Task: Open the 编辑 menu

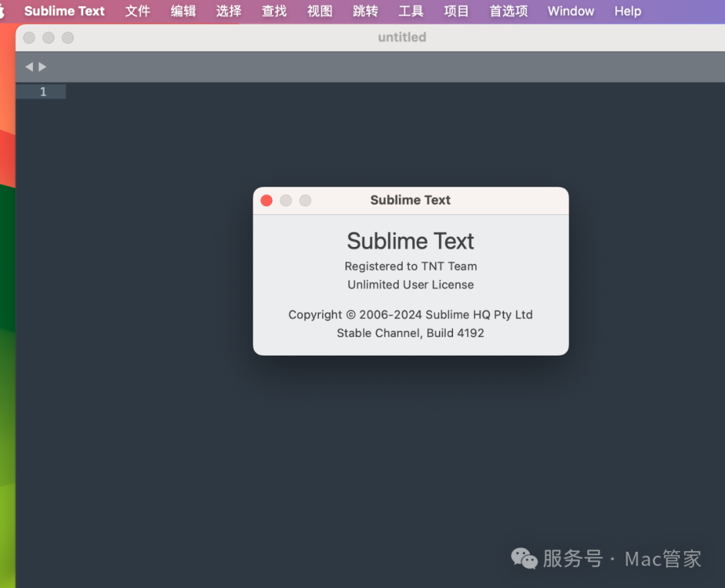Action: point(183,11)
